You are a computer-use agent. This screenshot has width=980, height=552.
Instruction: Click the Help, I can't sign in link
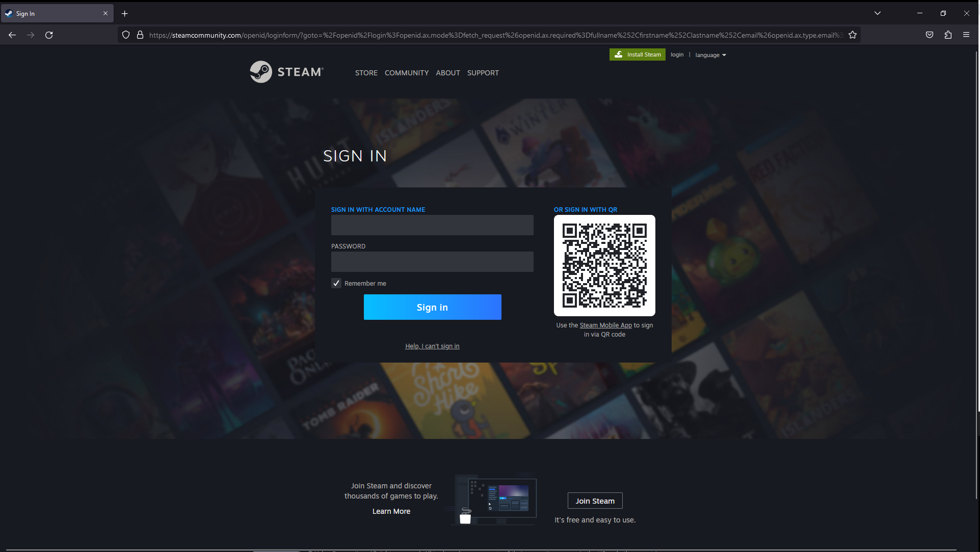(432, 346)
